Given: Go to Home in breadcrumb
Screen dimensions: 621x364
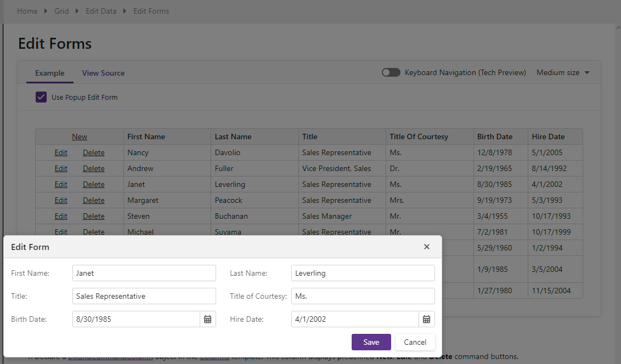Looking at the screenshot, I should [x=27, y=11].
